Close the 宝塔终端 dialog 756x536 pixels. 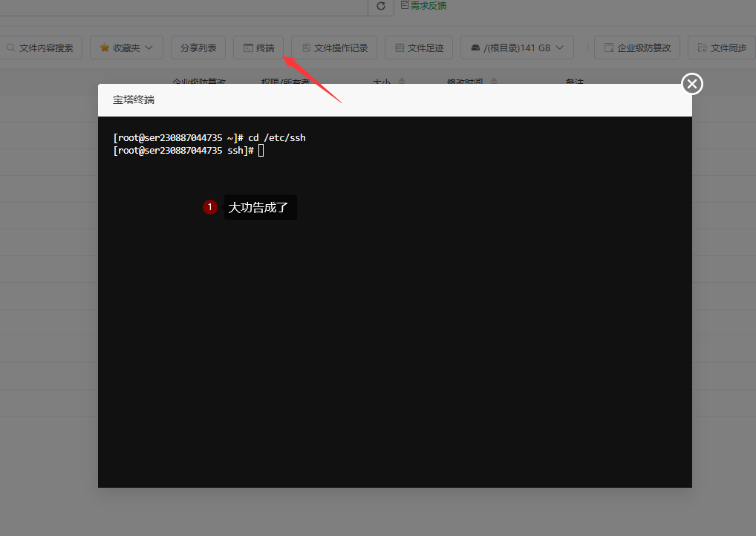pyautogui.click(x=692, y=84)
